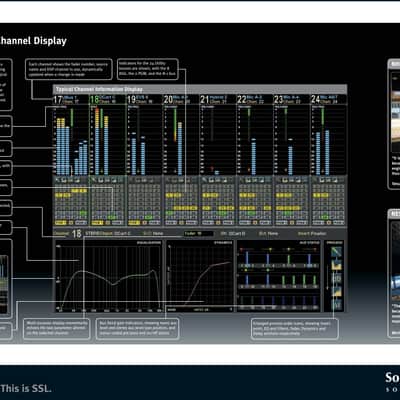
Task: Select the fourth Process Order icon
Action: pos(336,292)
